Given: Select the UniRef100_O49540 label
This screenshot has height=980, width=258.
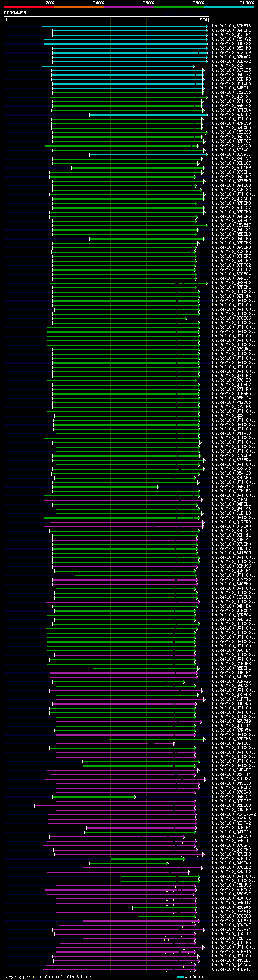Looking at the screenshot, I should (231, 863).
